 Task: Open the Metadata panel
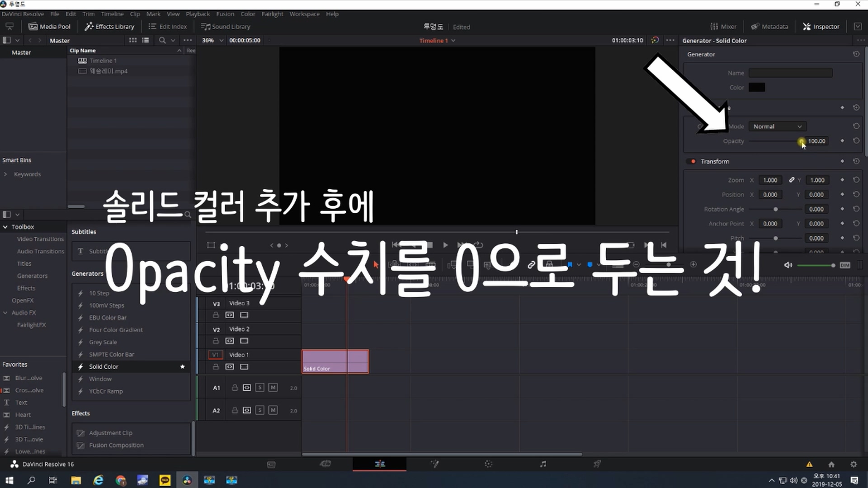click(x=769, y=27)
